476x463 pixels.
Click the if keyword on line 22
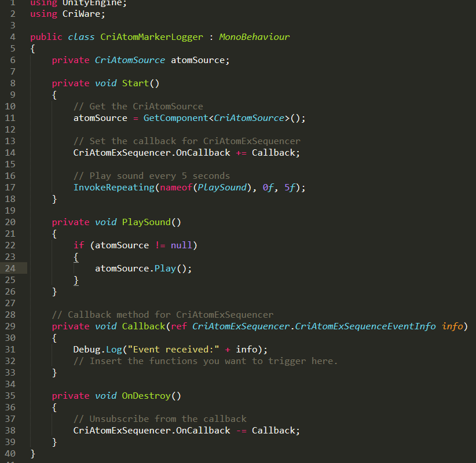pyautogui.click(x=79, y=245)
